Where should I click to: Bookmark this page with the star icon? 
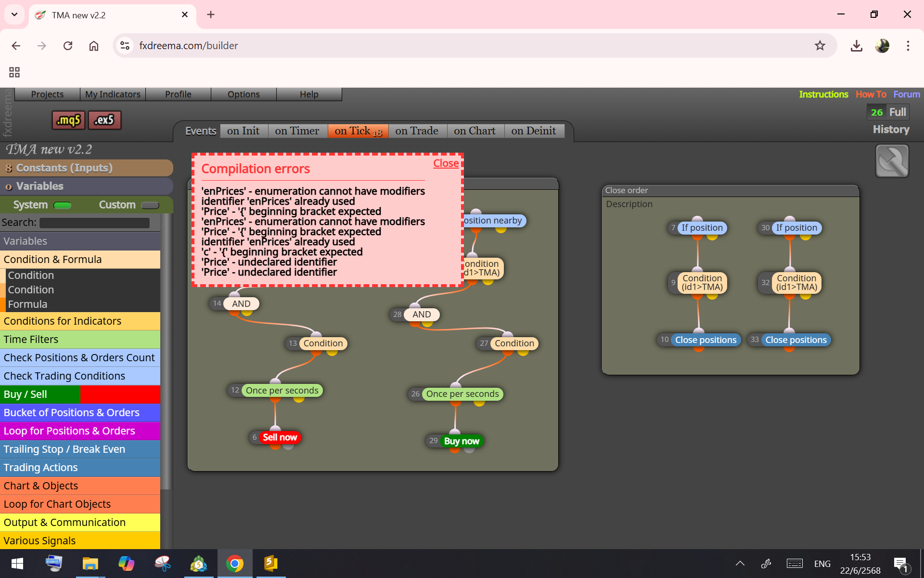[820, 46]
